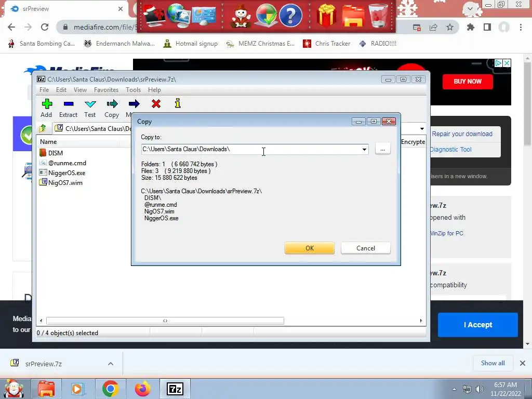This screenshot has width=532, height=399.
Task: Click the recycle bin dock icon
Action: [378, 15]
